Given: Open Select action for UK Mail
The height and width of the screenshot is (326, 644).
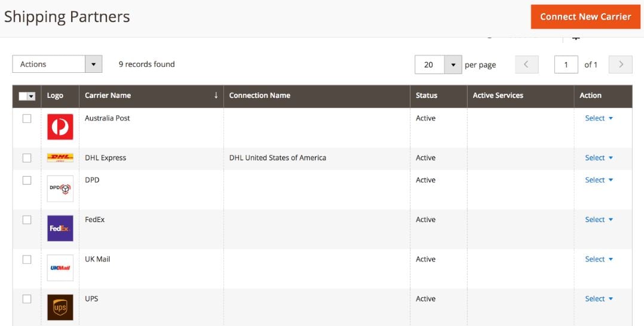Looking at the screenshot, I should pyautogui.click(x=599, y=259).
